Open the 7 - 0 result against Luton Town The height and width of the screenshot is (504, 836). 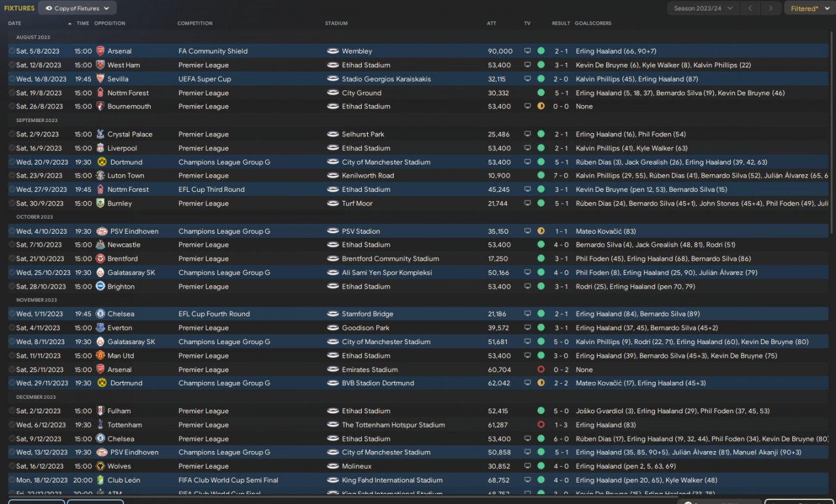(561, 176)
